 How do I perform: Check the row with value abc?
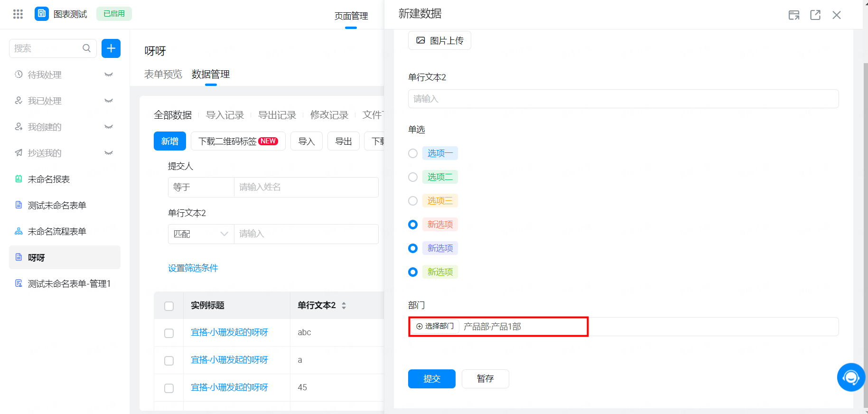(x=169, y=333)
